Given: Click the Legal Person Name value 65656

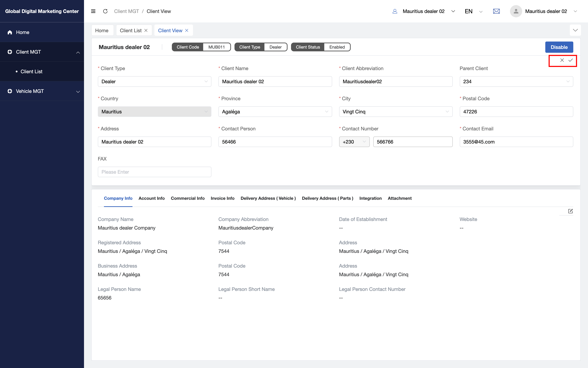Looking at the screenshot, I should point(104,298).
